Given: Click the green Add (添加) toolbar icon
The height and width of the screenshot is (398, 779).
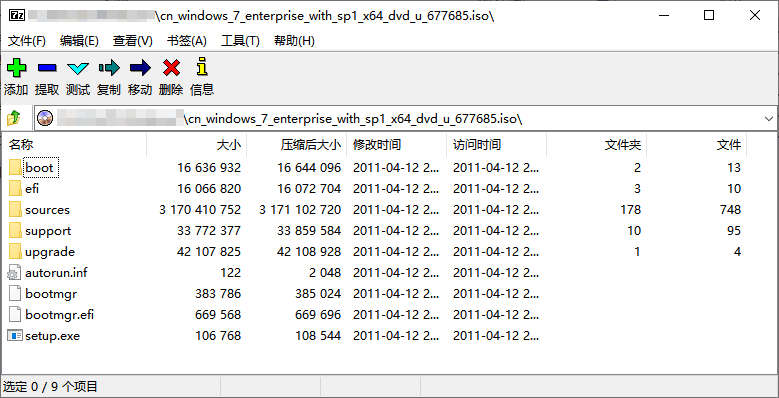Looking at the screenshot, I should click(x=16, y=68).
